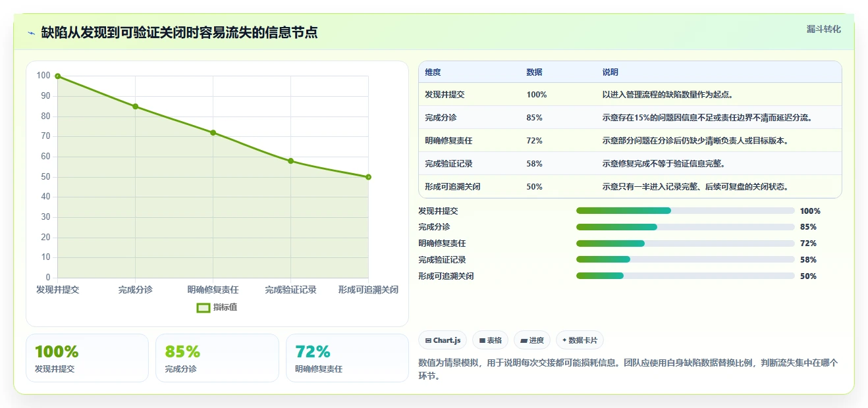Click the chart data point for 完成验证记录 at 58
Screen dimensions: 868x408
coord(290,161)
